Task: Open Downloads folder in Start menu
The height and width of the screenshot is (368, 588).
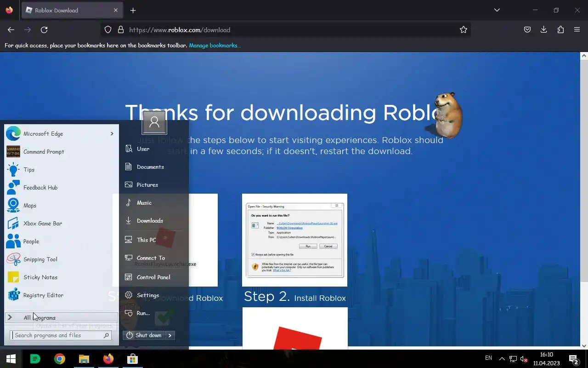Action: [x=153, y=221]
